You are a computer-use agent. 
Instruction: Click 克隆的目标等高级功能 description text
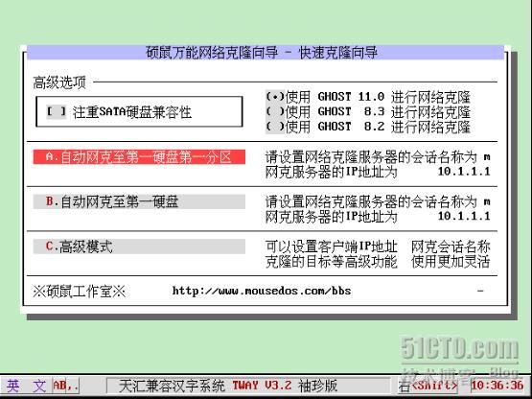(x=331, y=262)
